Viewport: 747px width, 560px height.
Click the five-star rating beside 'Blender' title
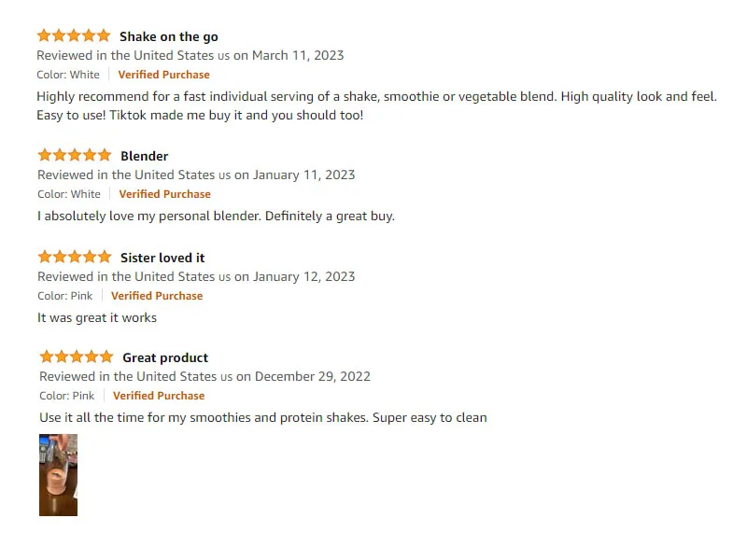point(75,156)
